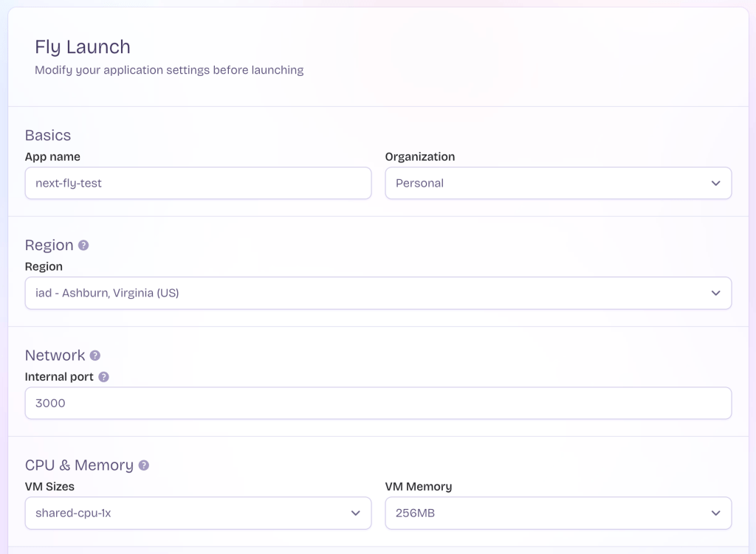Open the VM Memory dropdown showing 256MB
Viewport: 756px width, 554px height.
[557, 513]
